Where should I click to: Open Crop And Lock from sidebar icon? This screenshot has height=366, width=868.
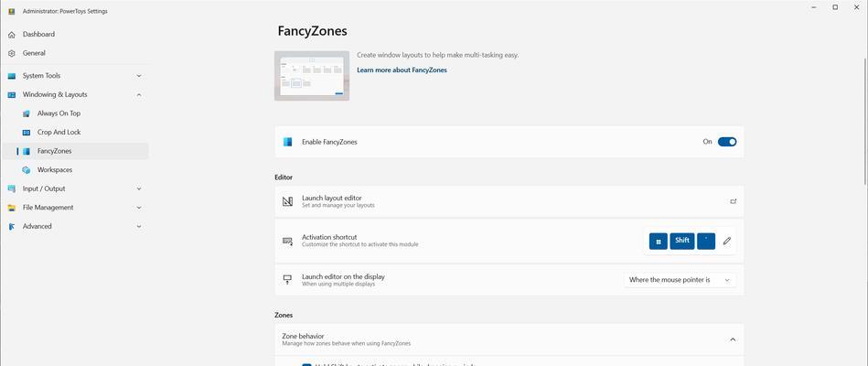[26, 133]
